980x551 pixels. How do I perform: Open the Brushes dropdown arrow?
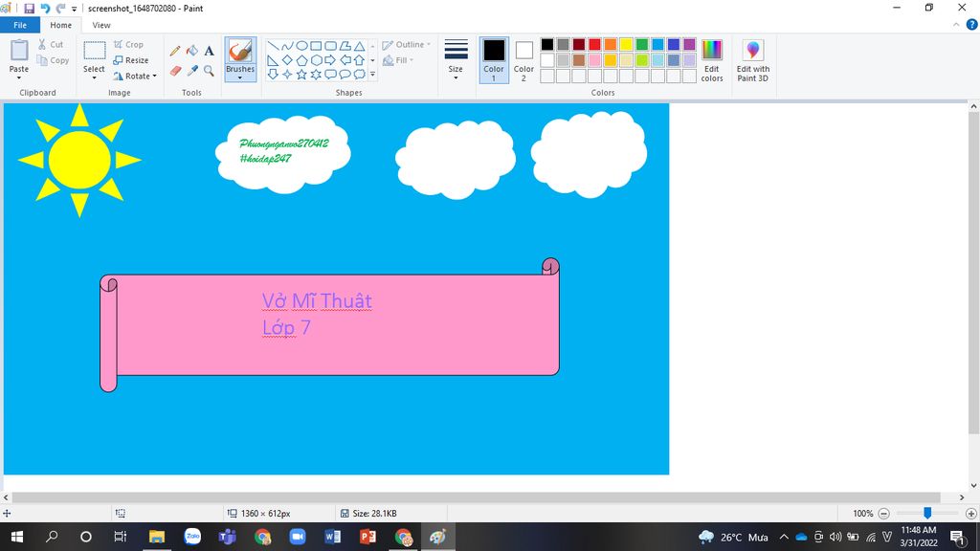(240, 77)
